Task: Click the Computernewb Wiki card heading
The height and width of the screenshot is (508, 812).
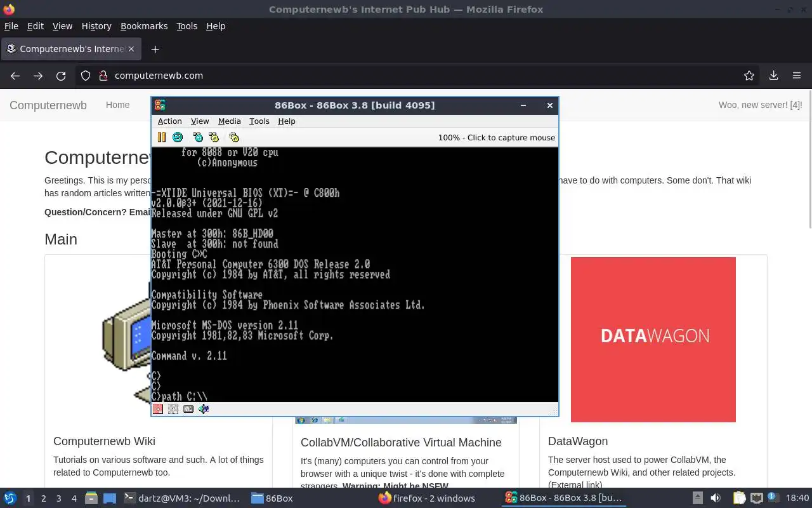Action: point(104,441)
